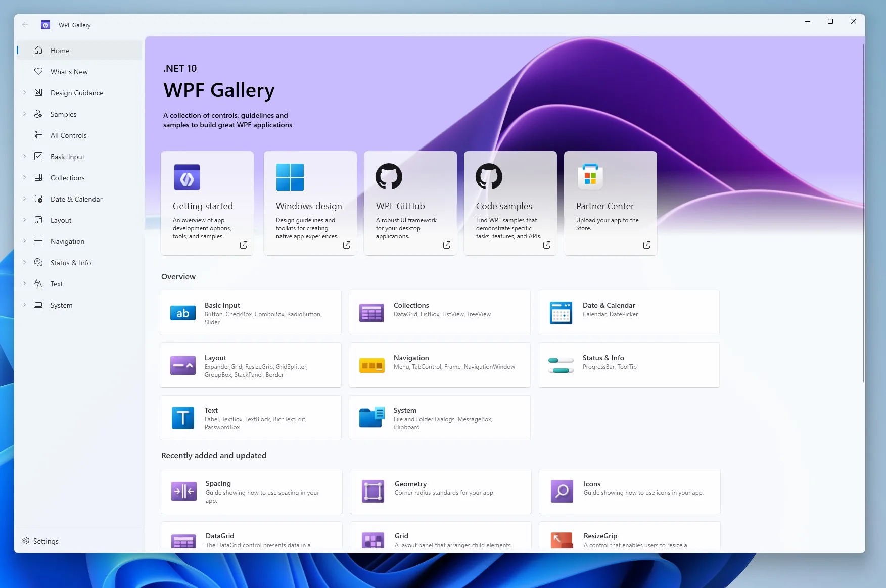This screenshot has width=886, height=588.
Task: Click the Basic Input checkbox icon in sidebar
Action: [x=38, y=156]
